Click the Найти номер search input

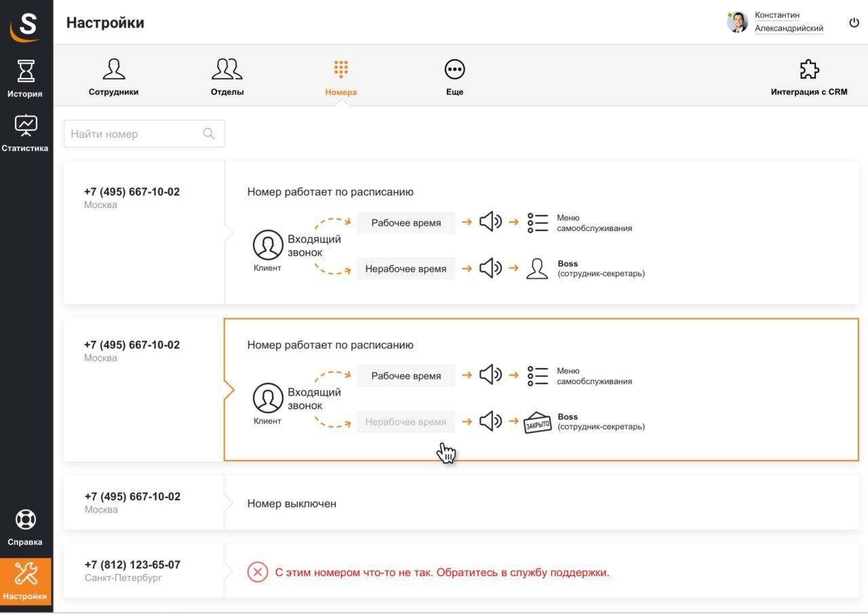pyautogui.click(x=136, y=134)
